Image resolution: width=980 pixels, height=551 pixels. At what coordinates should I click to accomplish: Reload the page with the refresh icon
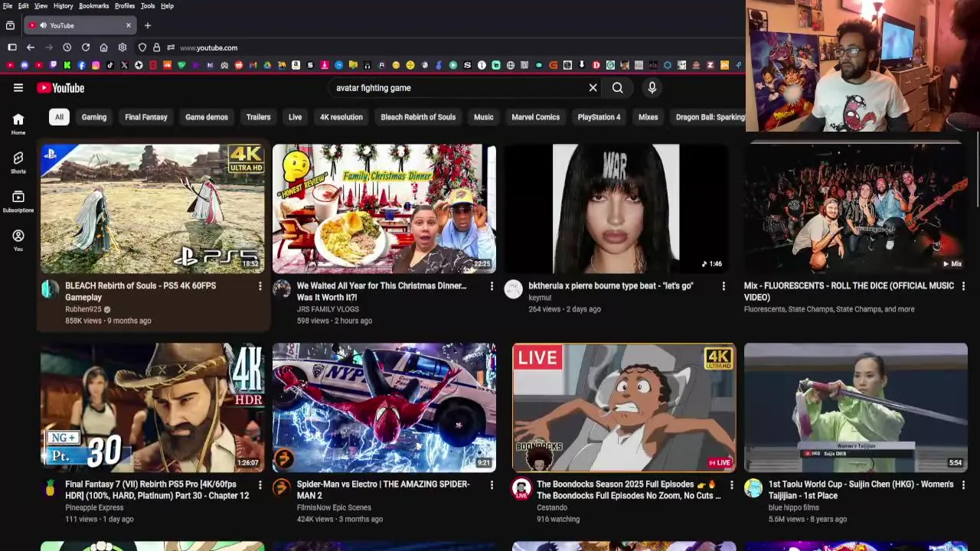pos(86,47)
